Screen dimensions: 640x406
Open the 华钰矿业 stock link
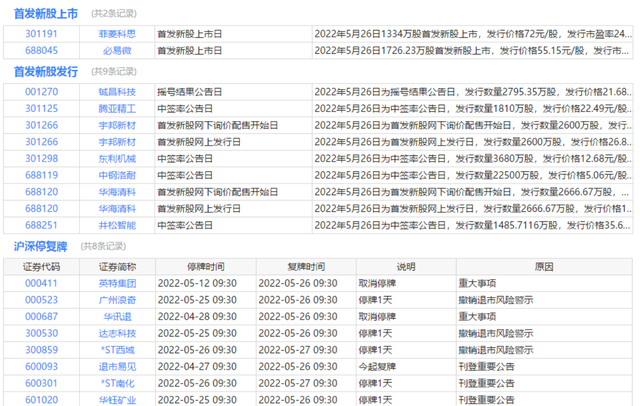click(x=117, y=400)
